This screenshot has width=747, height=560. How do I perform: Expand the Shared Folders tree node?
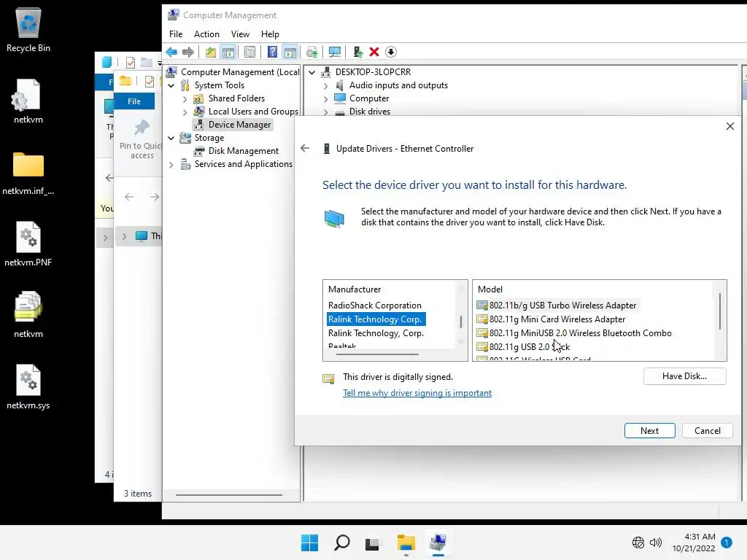(x=185, y=98)
